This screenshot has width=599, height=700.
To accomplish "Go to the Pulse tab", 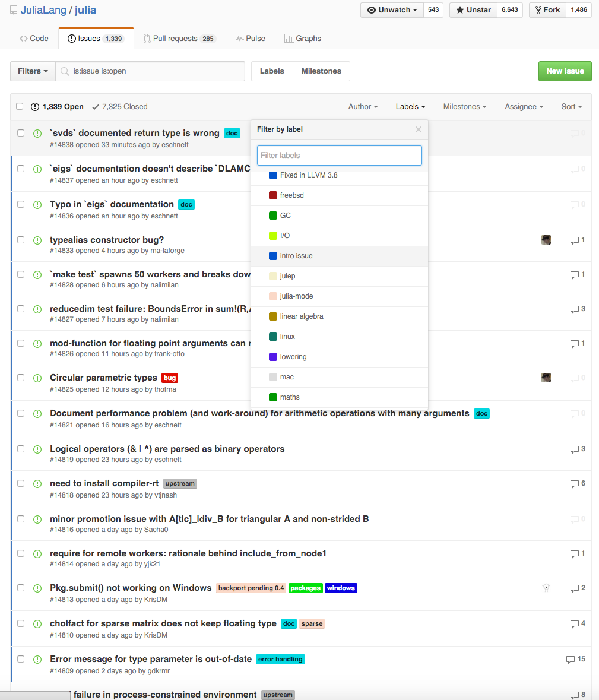I will (251, 39).
